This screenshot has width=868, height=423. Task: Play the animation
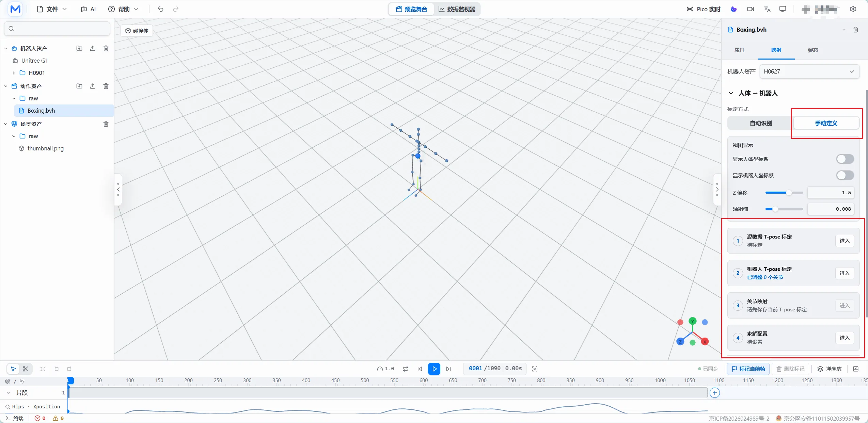434,369
